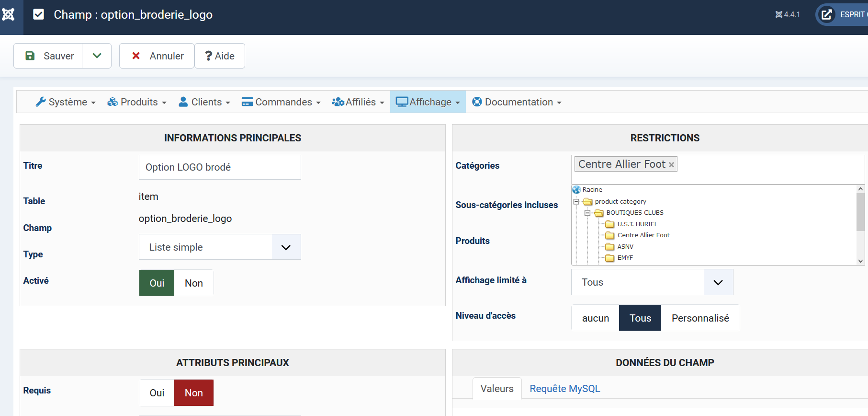Screen dimensions: 868x416
Task: Click the Annuler button
Action: [x=157, y=56]
